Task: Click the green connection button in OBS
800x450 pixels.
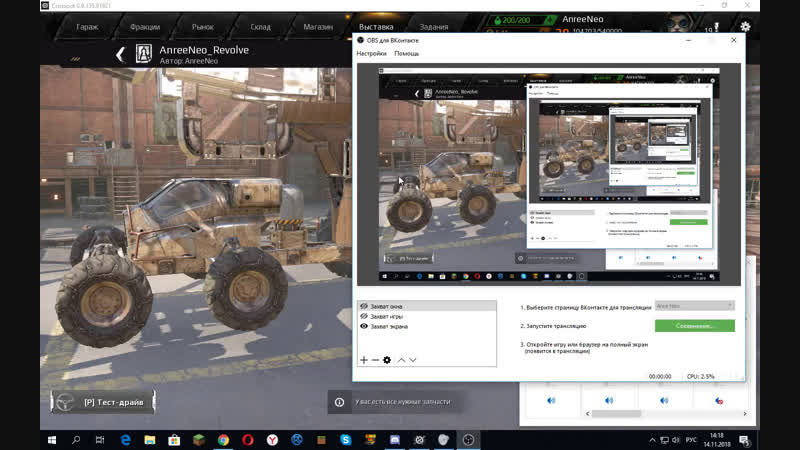Action: pyautogui.click(x=694, y=326)
